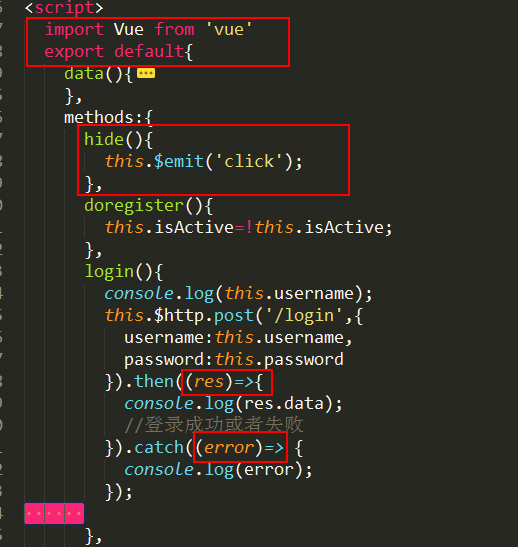This screenshot has width=518, height=547.
Task: Click 'console.log(this.username);' line
Action: click(x=239, y=293)
